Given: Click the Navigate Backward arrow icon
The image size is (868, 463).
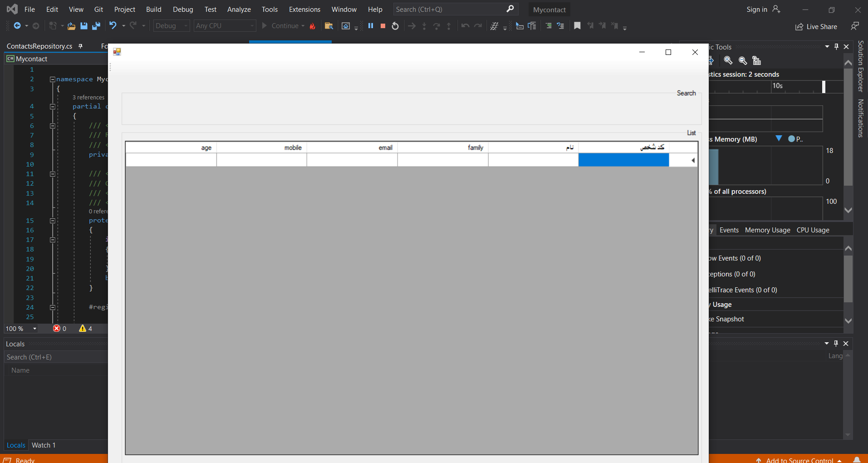Looking at the screenshot, I should pos(17,26).
